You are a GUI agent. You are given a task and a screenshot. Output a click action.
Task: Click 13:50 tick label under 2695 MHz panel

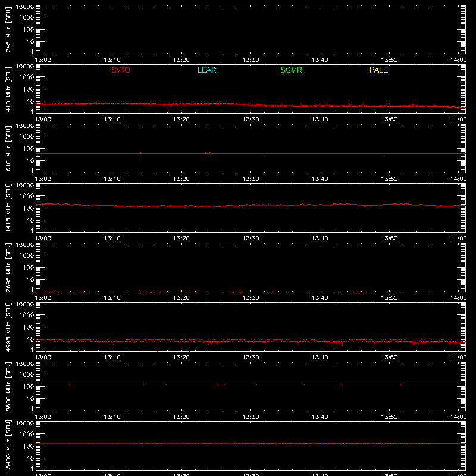tap(389, 298)
